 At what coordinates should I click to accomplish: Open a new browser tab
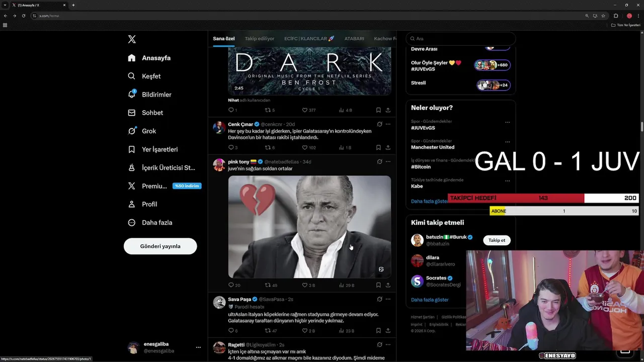tap(73, 5)
